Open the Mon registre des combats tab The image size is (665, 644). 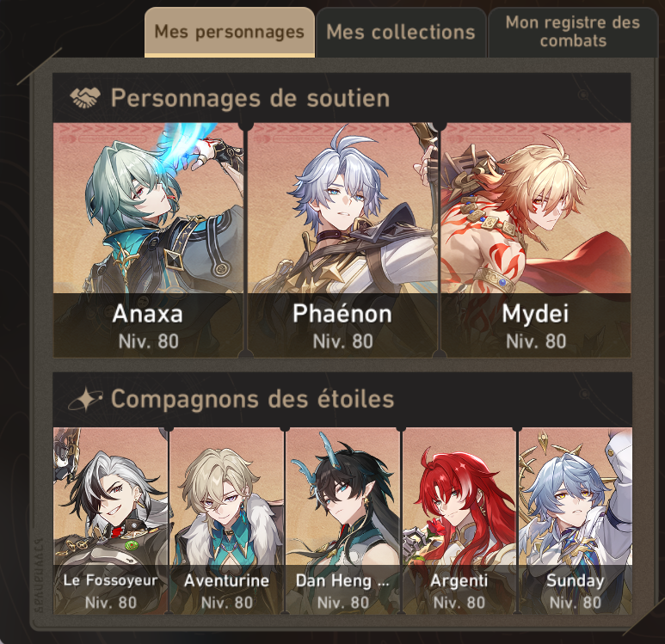click(x=573, y=32)
